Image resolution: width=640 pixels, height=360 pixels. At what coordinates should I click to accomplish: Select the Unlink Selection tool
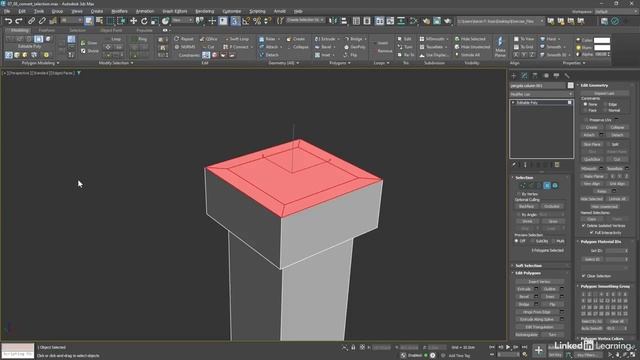[42, 21]
